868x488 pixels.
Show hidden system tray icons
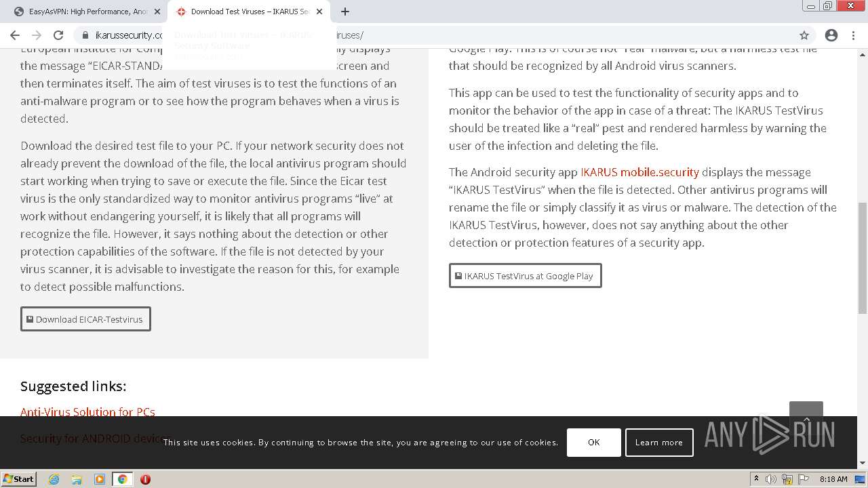(756, 479)
